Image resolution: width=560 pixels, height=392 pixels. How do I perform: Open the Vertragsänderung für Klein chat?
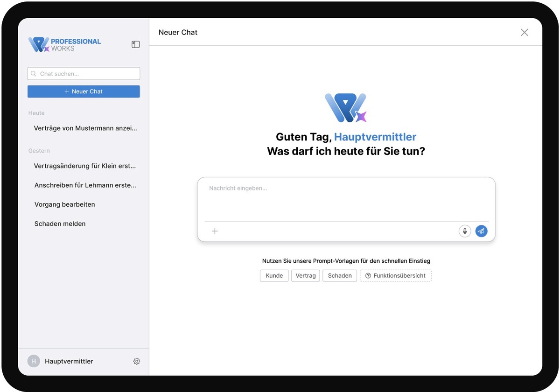pos(85,166)
